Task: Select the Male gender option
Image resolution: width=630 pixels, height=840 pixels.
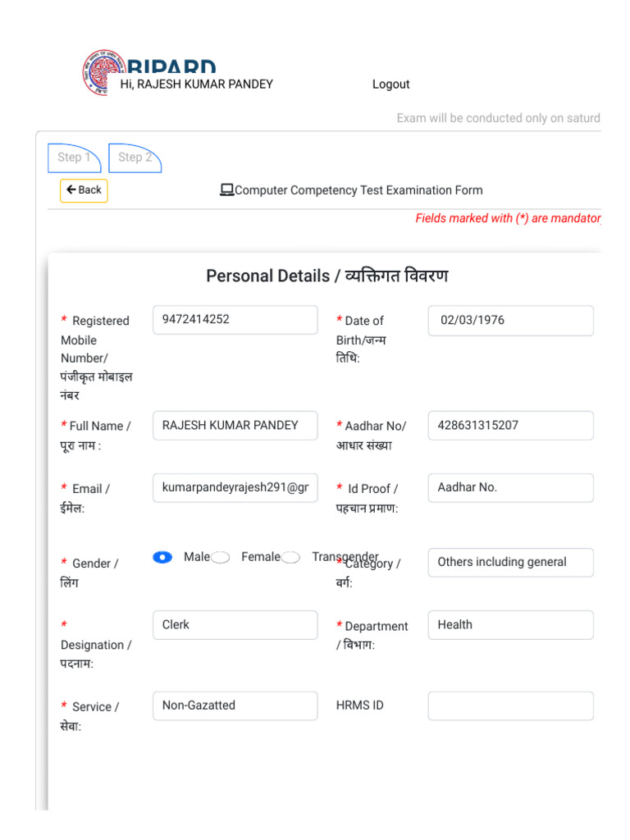Action: (162, 557)
